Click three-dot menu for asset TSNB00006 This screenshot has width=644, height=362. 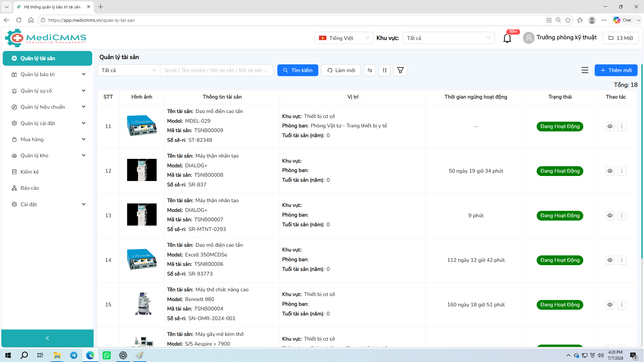click(x=622, y=260)
